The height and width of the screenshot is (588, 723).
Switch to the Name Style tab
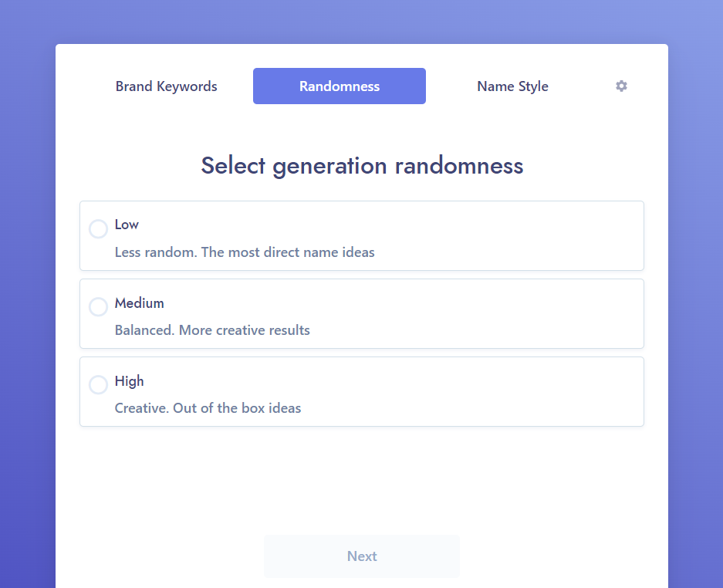[512, 86]
